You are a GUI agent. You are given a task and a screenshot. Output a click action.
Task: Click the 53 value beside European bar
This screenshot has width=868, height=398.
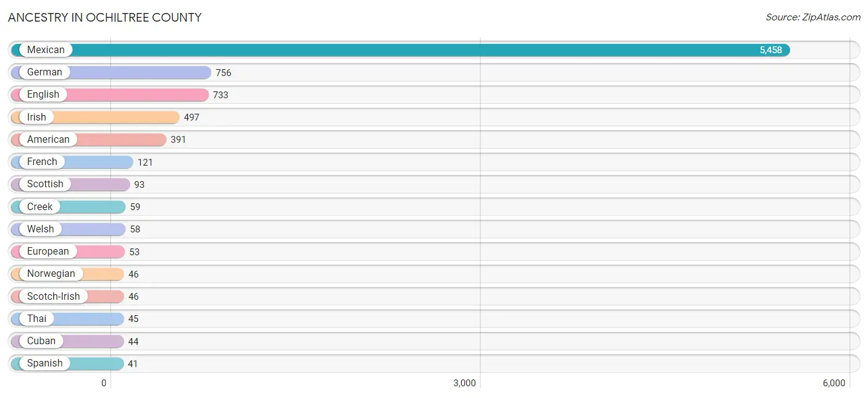[x=135, y=252]
